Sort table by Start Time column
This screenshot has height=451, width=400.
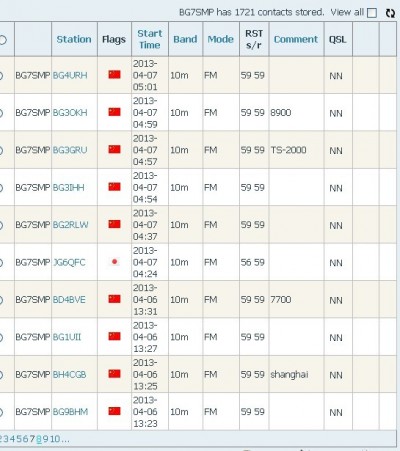tap(150, 39)
